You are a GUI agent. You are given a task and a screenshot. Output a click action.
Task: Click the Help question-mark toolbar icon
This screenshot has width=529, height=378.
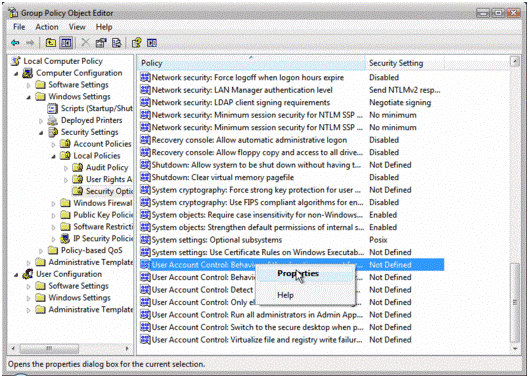(137, 43)
